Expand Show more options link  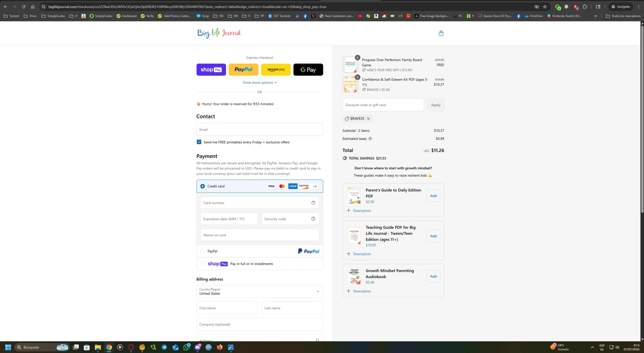coord(260,82)
